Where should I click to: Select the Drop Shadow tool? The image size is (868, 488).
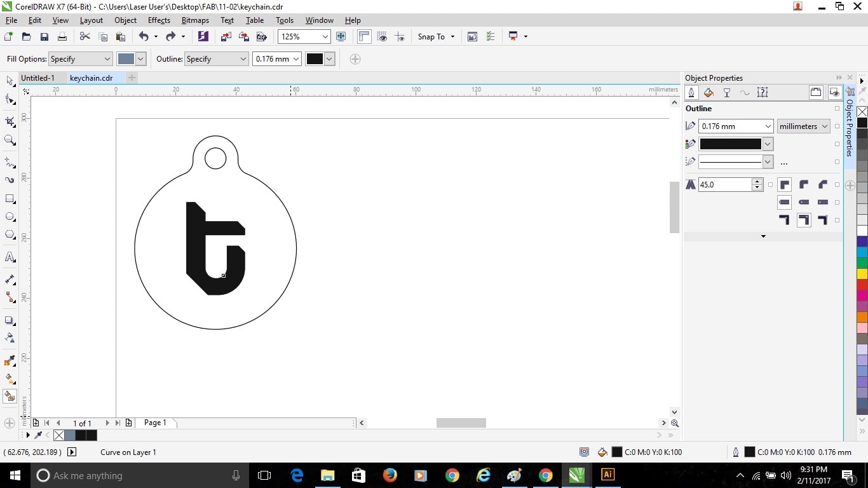pos(10,320)
